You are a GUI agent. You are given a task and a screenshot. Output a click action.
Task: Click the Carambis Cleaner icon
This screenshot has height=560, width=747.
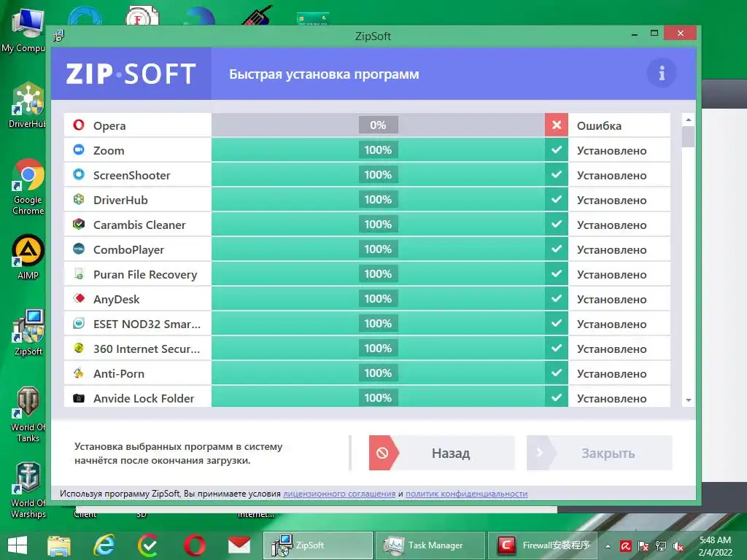[x=79, y=225]
